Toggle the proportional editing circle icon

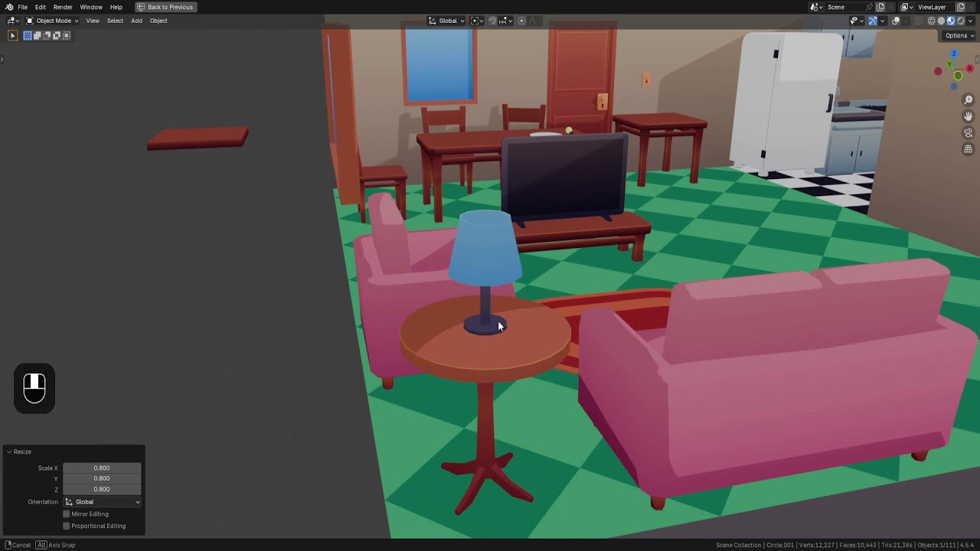click(x=521, y=21)
